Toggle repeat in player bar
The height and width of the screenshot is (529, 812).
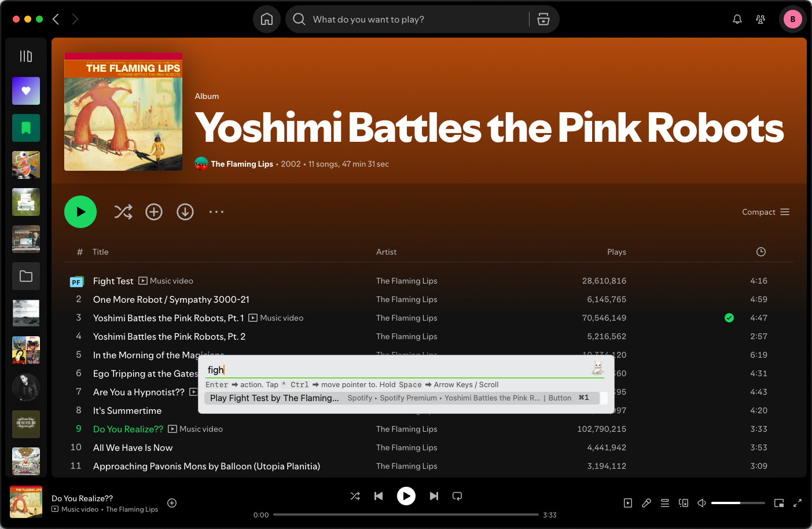pyautogui.click(x=457, y=496)
